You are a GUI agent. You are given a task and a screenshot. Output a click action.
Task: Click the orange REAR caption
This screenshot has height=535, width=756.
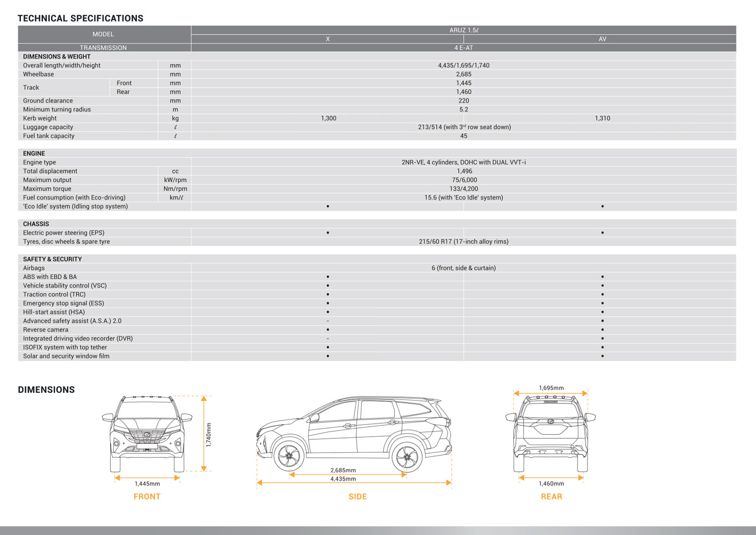click(x=551, y=497)
